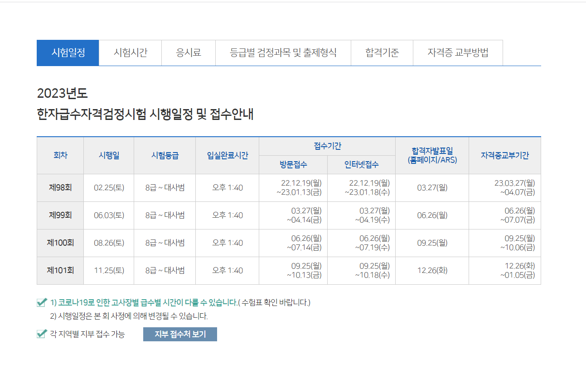Click the 제98회 row label

[60, 188]
